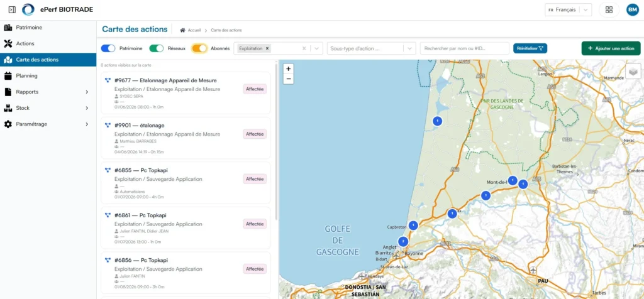This screenshot has height=299, width=644.
Task: Open action card #6855 Pc Topkapi
Action: point(186,183)
